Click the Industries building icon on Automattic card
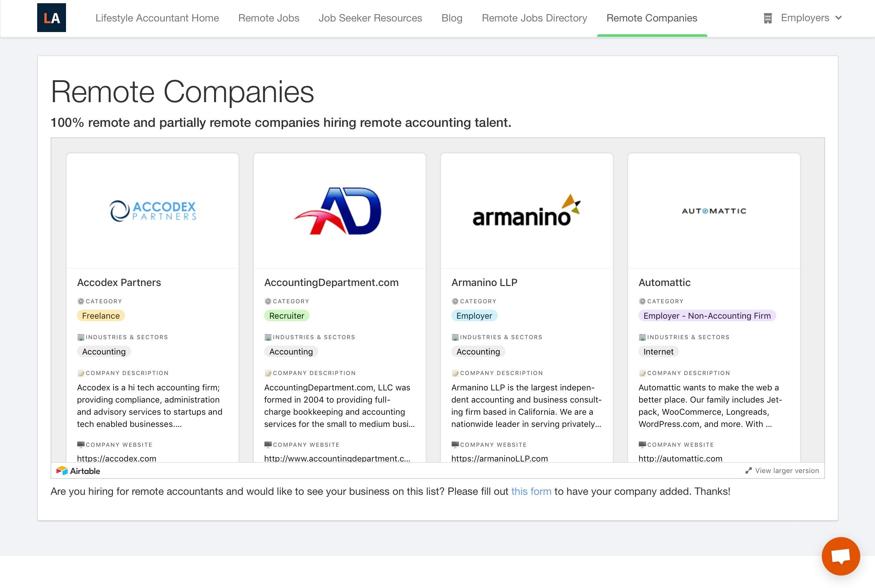Viewport: 875px width, 588px height. (642, 337)
